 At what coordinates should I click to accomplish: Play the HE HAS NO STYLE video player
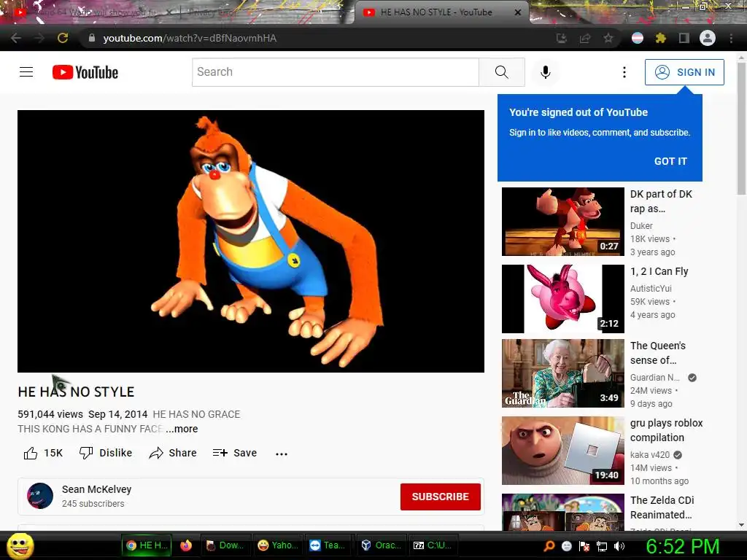point(251,241)
